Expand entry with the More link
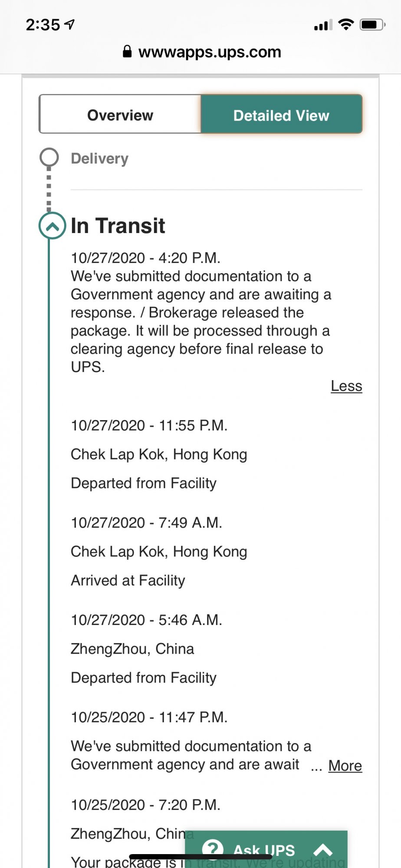401x868 pixels. (x=345, y=766)
